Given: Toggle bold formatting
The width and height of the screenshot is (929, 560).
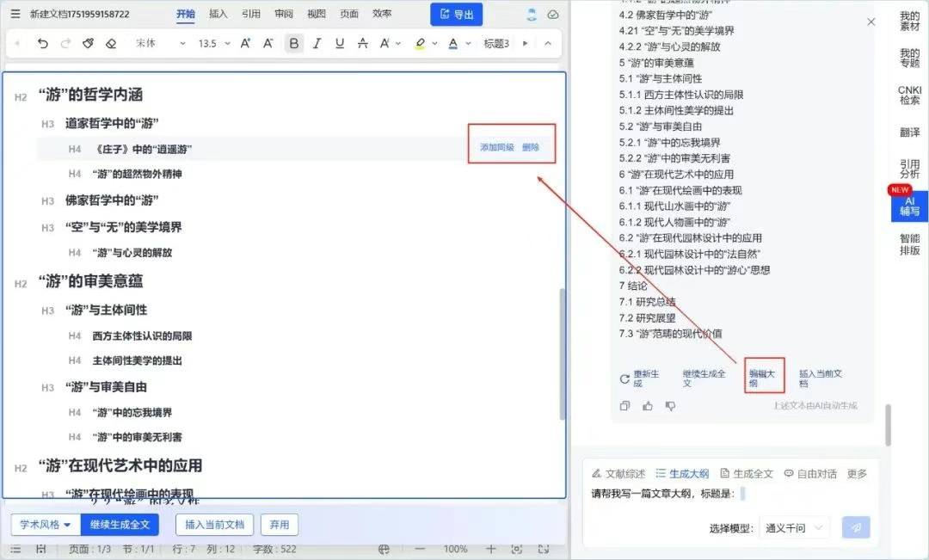Looking at the screenshot, I should coord(294,44).
